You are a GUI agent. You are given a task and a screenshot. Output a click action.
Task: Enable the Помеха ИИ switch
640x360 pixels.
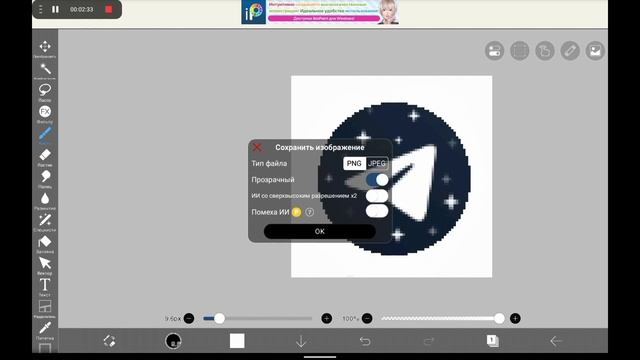(377, 211)
